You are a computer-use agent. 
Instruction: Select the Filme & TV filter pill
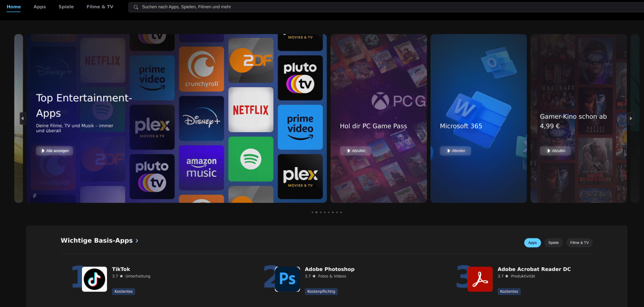click(579, 243)
